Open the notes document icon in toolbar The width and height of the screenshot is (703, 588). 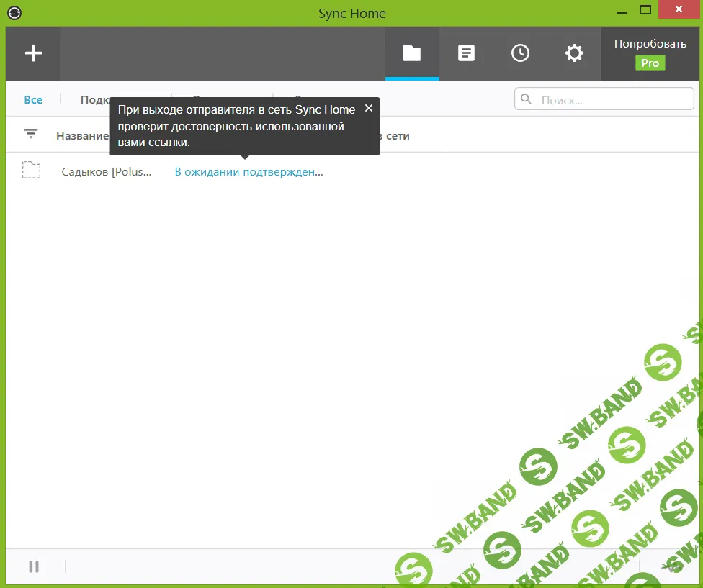(x=466, y=53)
